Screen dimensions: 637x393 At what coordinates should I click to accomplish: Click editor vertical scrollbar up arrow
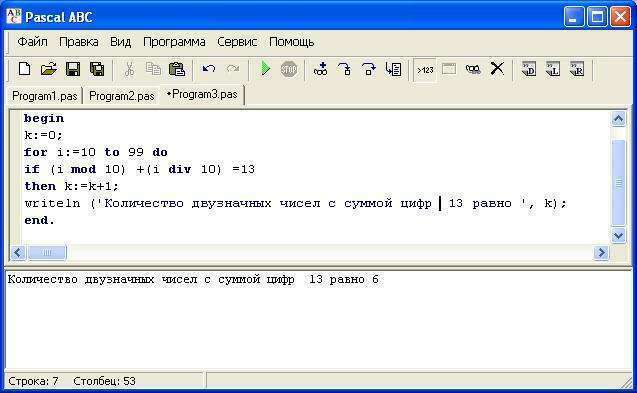click(x=618, y=119)
